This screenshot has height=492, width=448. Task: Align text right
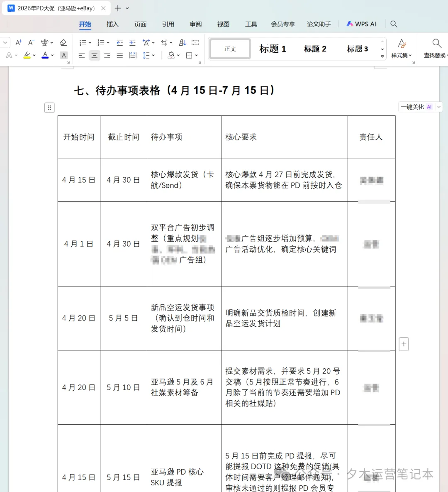click(107, 56)
